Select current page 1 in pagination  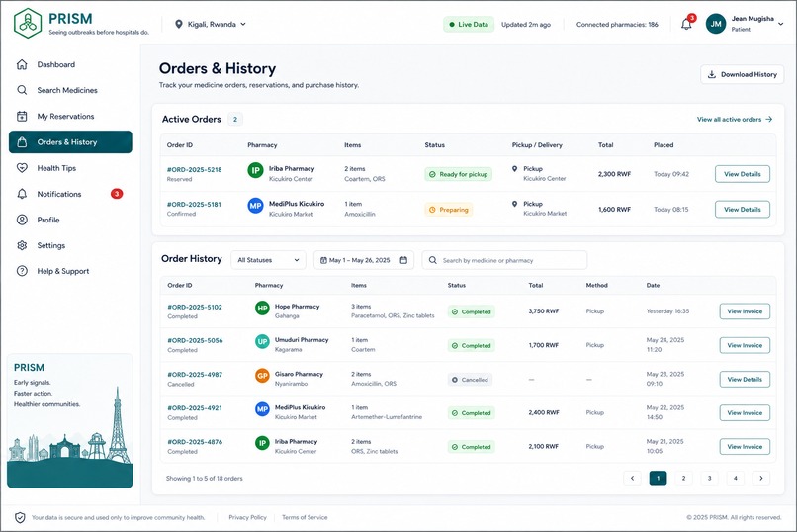pyautogui.click(x=659, y=478)
